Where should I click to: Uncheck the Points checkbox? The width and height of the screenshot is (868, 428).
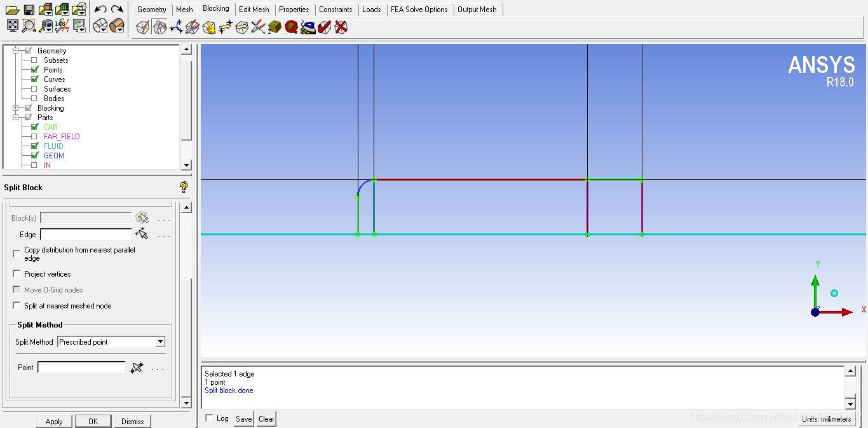click(x=34, y=70)
